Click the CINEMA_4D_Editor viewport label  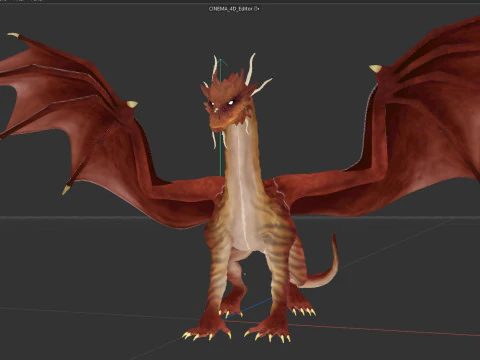click(x=231, y=9)
